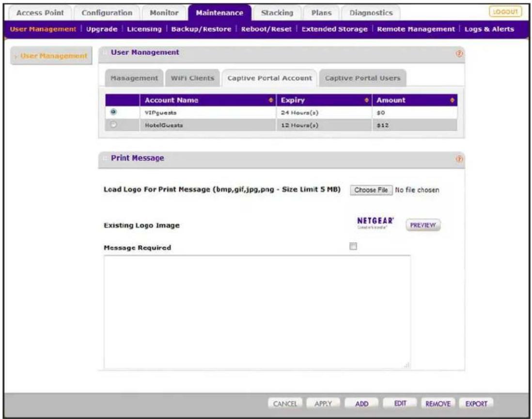Preview the existing logo image
This screenshot has height=419, width=532.
(x=423, y=225)
